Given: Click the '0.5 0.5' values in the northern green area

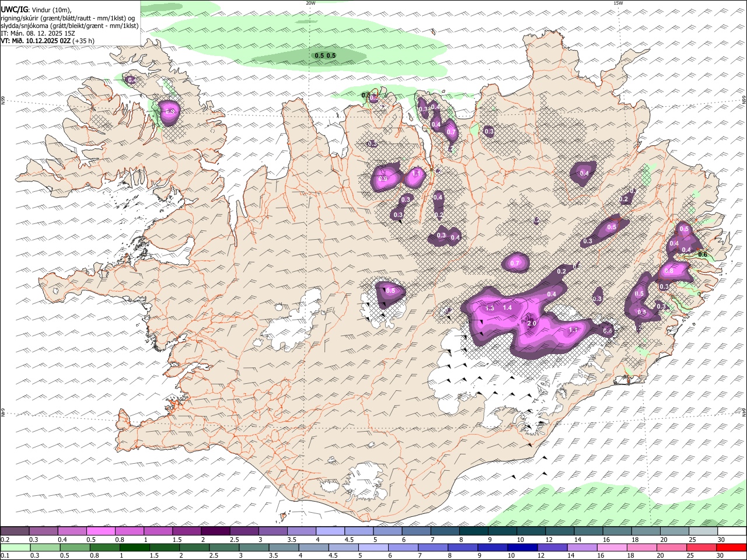Looking at the screenshot, I should [325, 55].
